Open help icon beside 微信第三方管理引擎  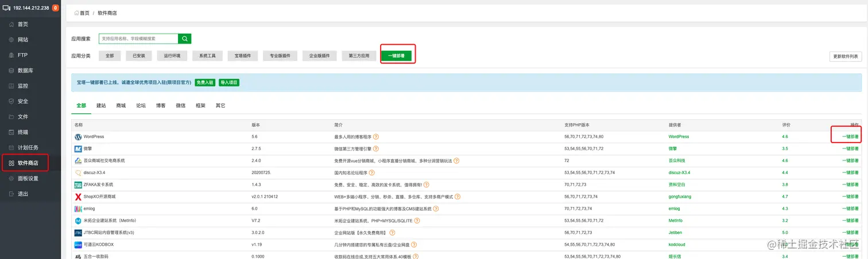[376, 149]
